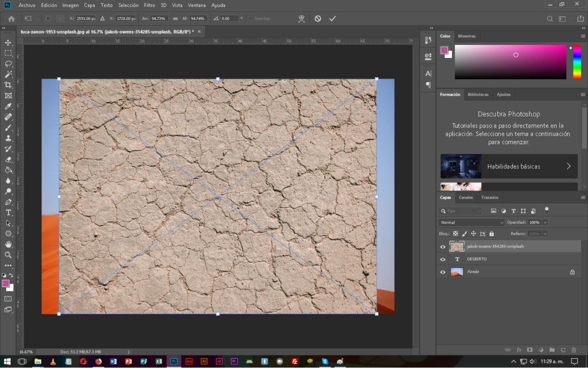Click the hue spectrum slider
The image size is (588, 368).
tap(577, 62)
